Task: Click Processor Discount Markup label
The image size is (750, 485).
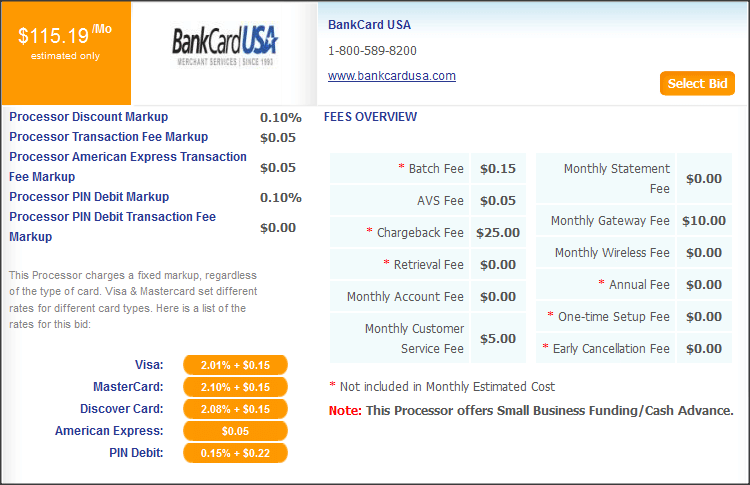Action: 89,117
